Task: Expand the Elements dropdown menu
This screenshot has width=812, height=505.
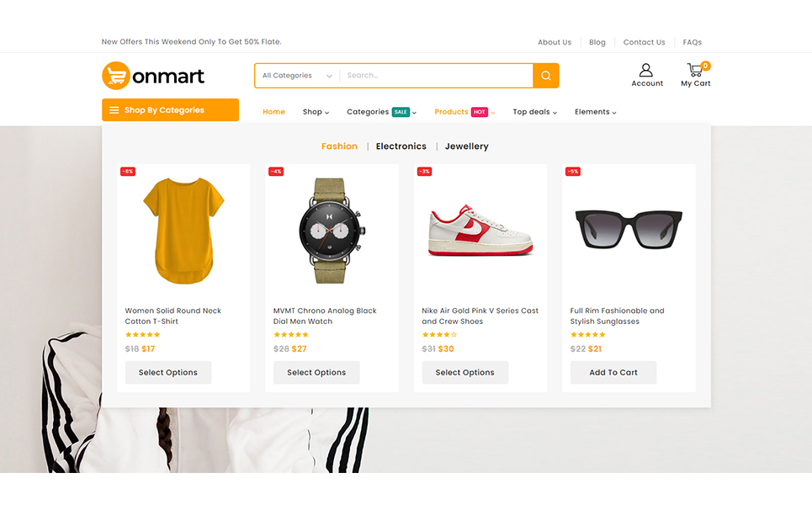Action: (x=595, y=112)
